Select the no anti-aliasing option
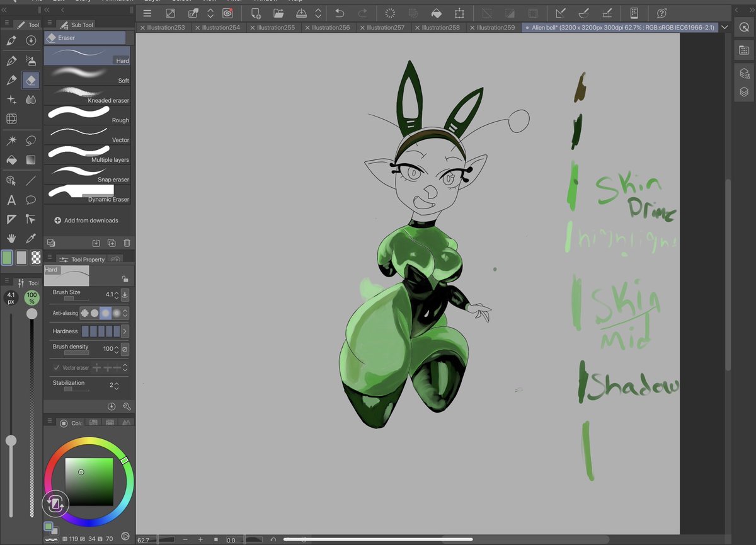The image size is (756, 545). pyautogui.click(x=85, y=313)
